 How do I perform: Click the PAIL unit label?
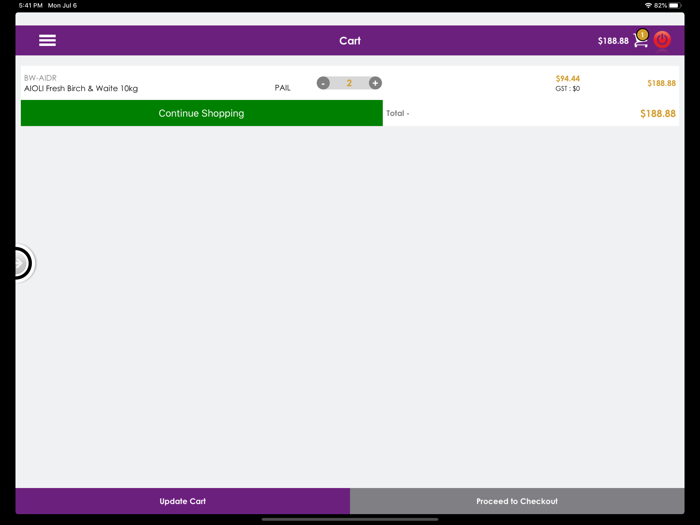[282, 88]
